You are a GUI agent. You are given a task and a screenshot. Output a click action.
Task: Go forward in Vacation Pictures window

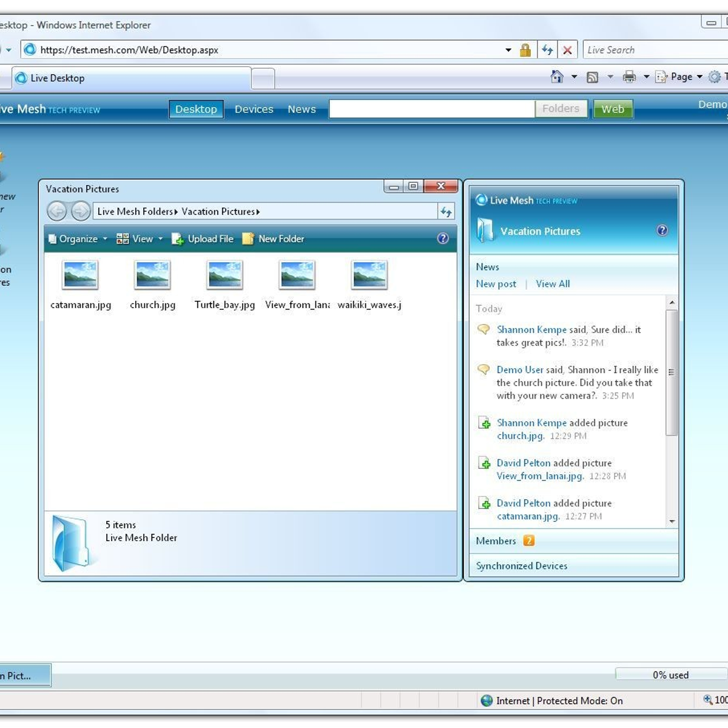coord(81,211)
